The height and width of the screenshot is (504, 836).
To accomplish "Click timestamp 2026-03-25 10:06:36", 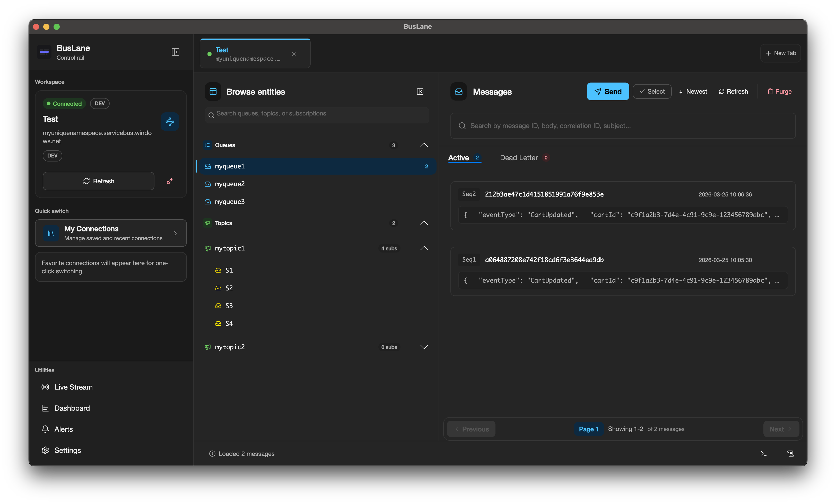I will click(725, 195).
